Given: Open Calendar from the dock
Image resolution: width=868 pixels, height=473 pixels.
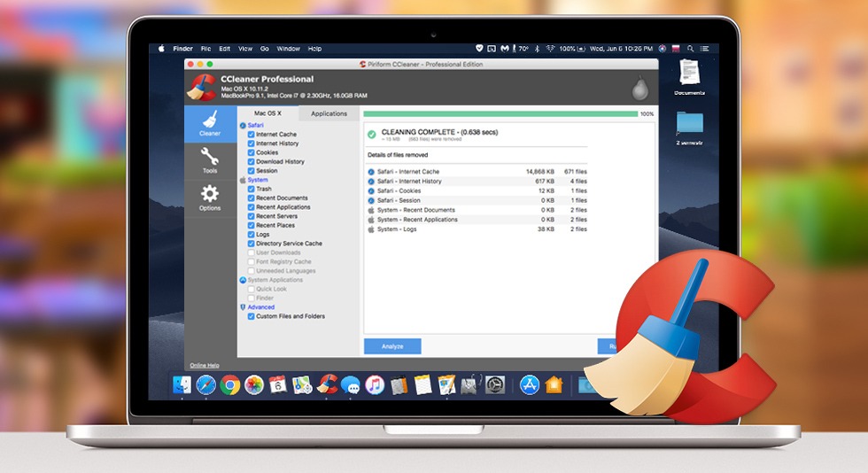Looking at the screenshot, I should [278, 384].
